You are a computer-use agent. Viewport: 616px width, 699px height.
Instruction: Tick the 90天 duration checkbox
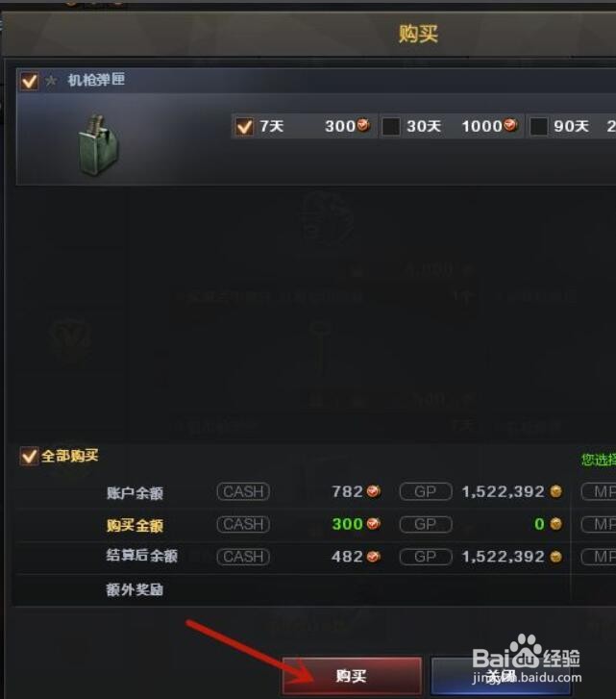tap(538, 127)
